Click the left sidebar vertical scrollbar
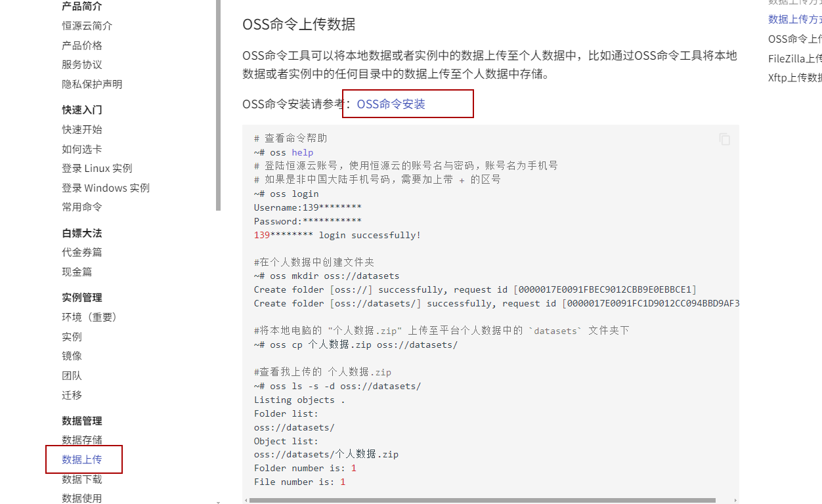The height and width of the screenshot is (504, 822). pos(218,105)
